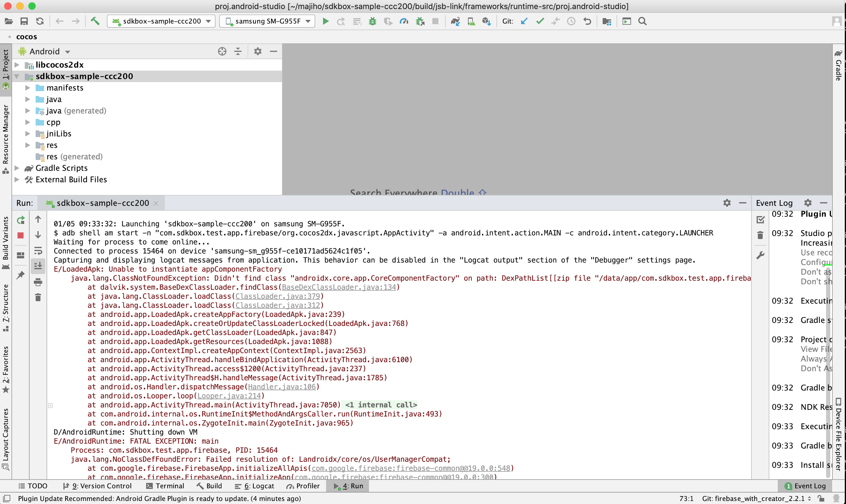Click the Rerun icon in Run panel

[21, 220]
